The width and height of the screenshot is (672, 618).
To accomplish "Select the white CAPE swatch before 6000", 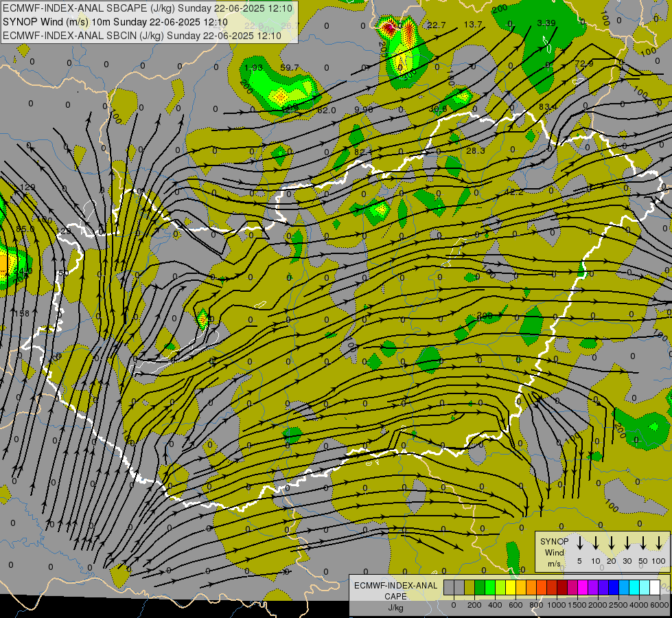I will tap(654, 588).
